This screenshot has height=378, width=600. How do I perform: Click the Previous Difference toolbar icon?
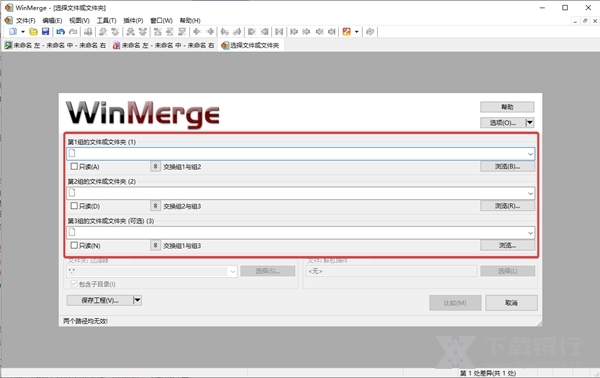point(115,32)
